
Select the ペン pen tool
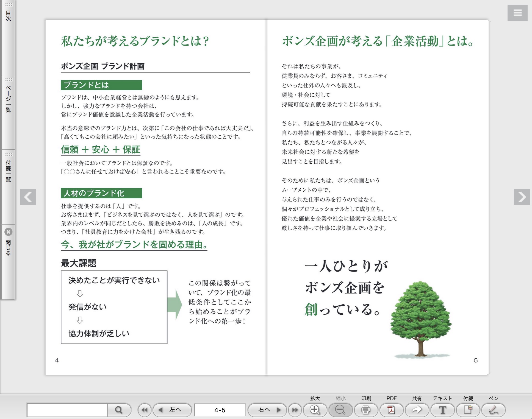(494, 410)
